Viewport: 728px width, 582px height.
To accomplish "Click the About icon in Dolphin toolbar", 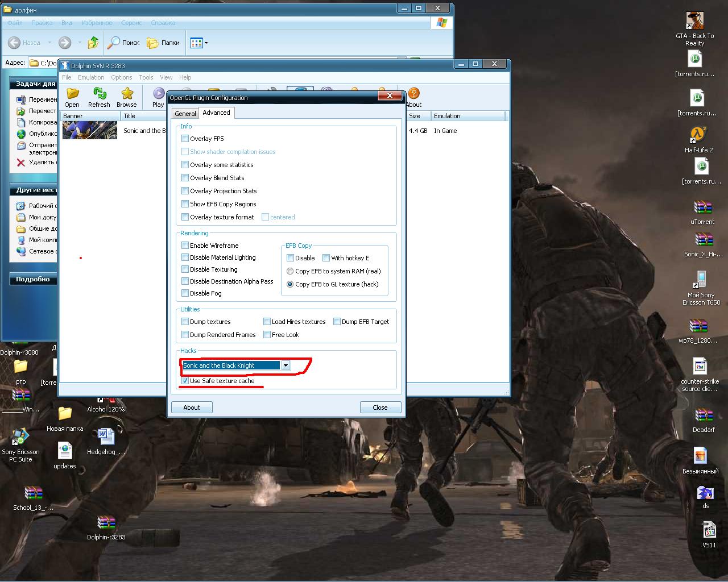I will [x=413, y=94].
